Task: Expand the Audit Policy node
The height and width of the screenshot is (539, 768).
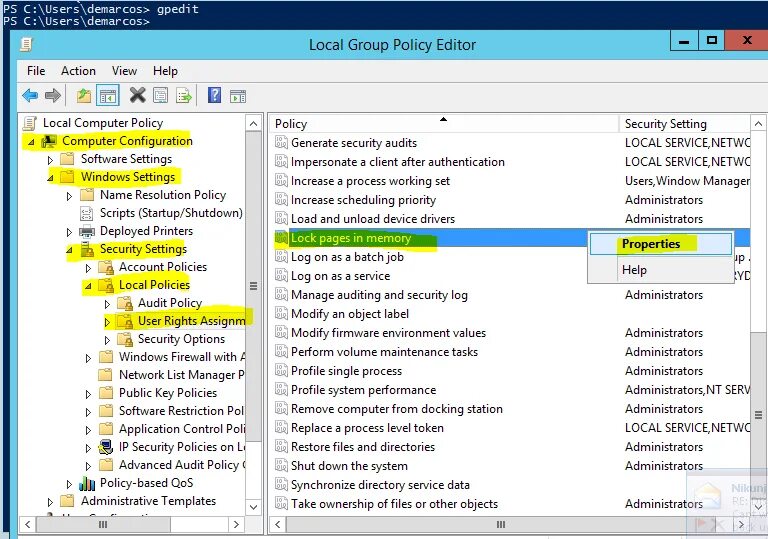Action: [107, 304]
